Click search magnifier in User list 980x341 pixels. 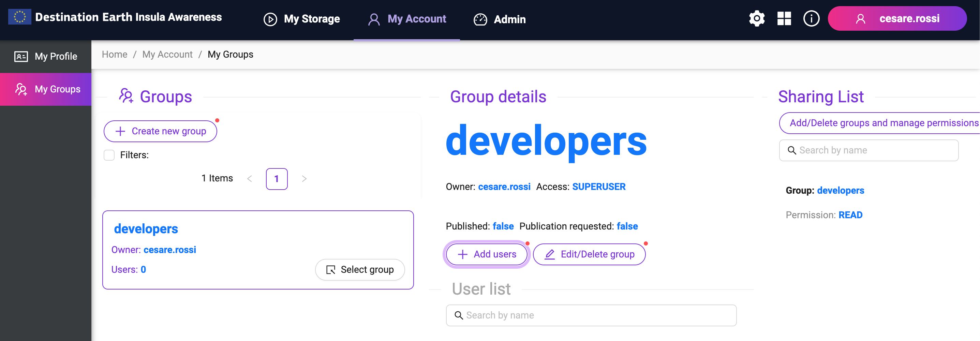click(x=458, y=315)
